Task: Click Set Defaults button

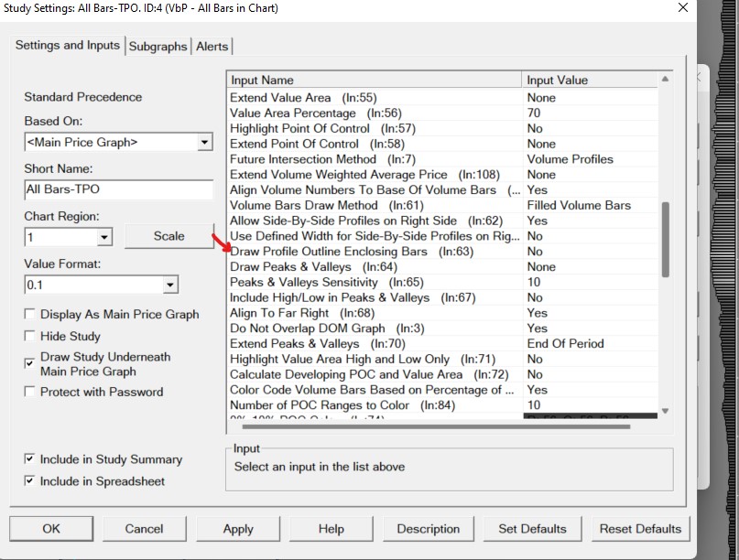Action: tap(533, 529)
